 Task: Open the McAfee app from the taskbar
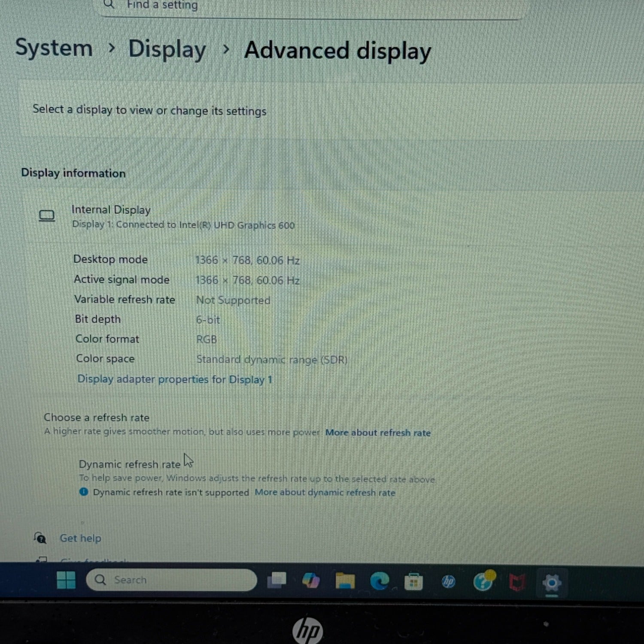(x=517, y=583)
